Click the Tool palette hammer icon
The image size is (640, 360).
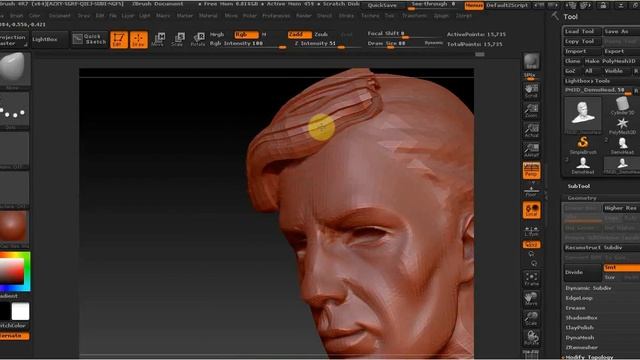[x=555, y=16]
